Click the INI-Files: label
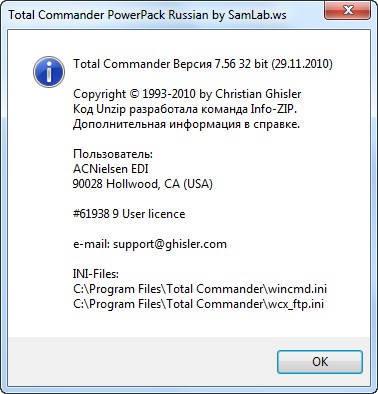Image resolution: width=378 pixels, height=394 pixels. (96, 274)
